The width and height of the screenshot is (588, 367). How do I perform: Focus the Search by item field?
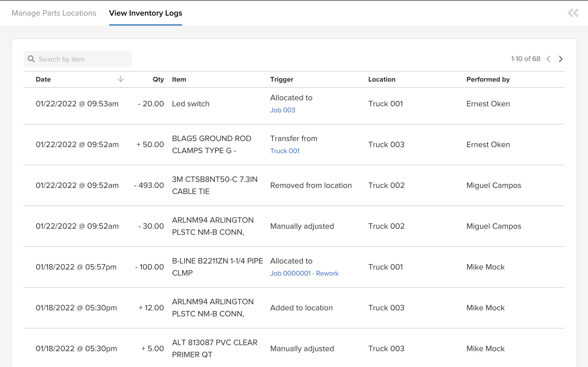click(78, 59)
